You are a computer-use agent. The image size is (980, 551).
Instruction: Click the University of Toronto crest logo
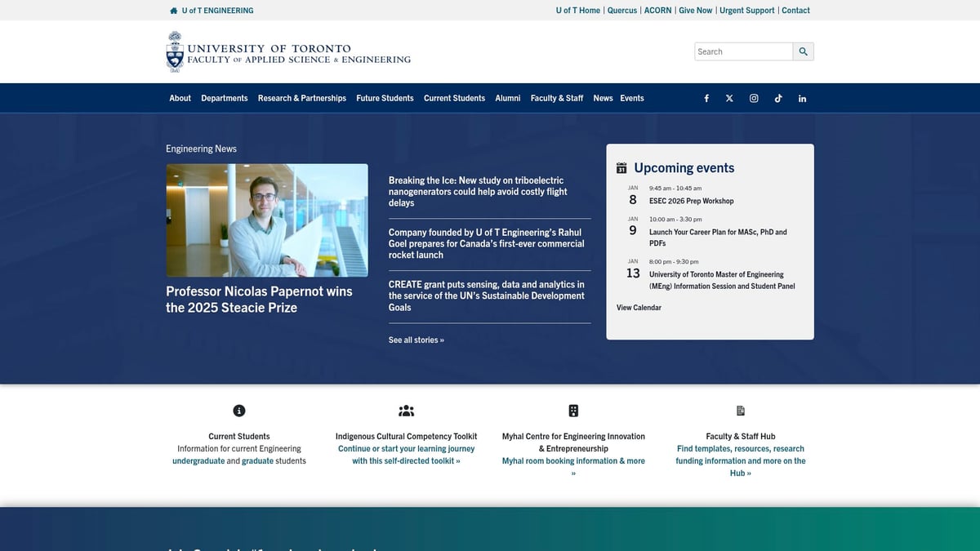click(x=175, y=51)
